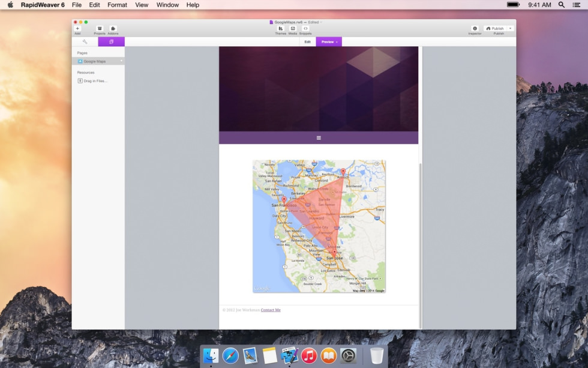Open the Help menu
588x368 pixels.
point(193,5)
